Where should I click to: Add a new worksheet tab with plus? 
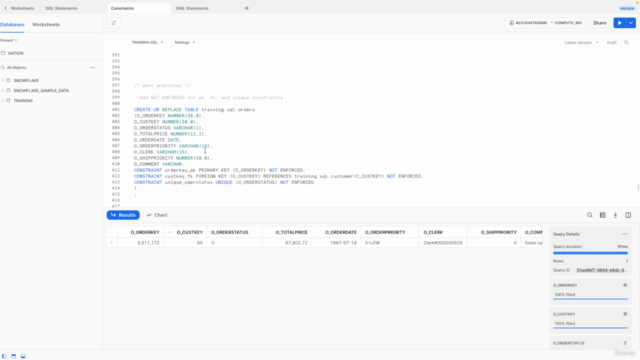247,8
